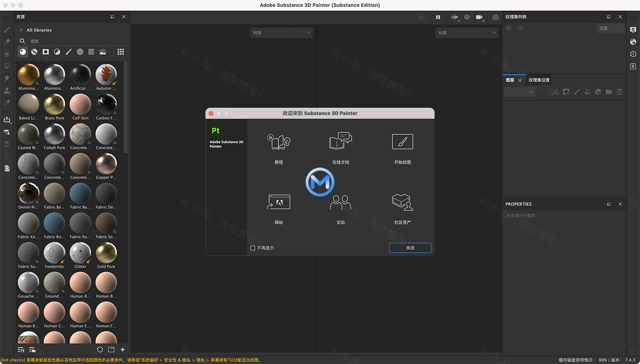Viewport: 640px width, 364px height.
Task: Open the Log icon in the right dock
Action: (633, 66)
